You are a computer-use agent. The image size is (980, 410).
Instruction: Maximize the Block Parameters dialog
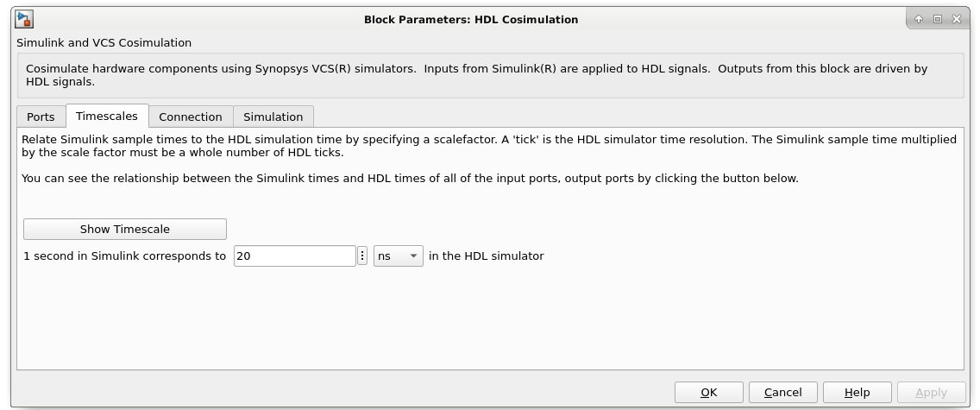coord(938,19)
